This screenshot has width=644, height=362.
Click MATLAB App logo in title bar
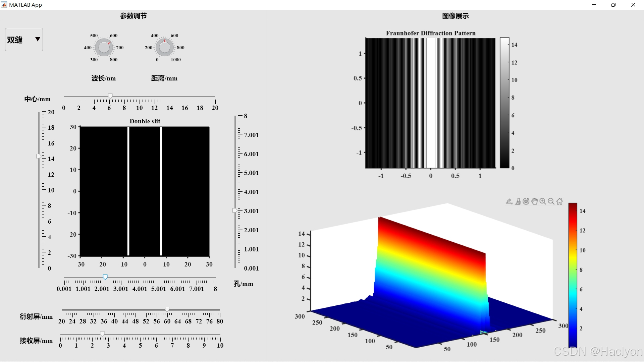(4, 5)
